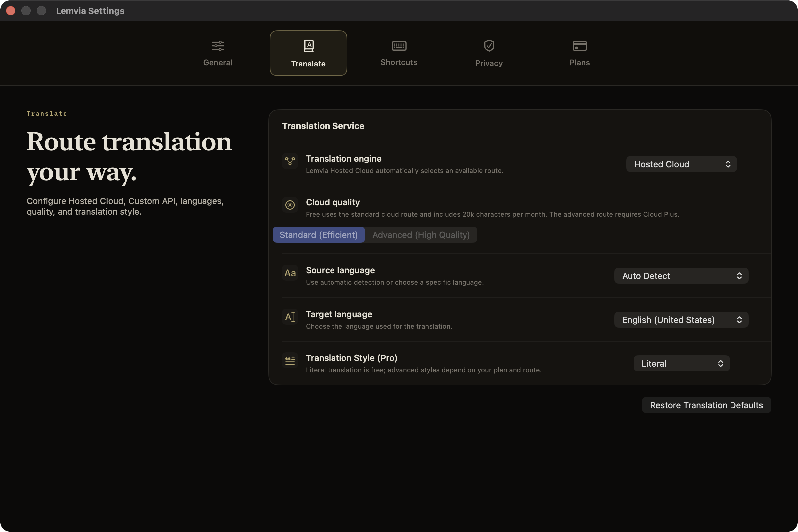Go to the Privacy tab

point(489,53)
